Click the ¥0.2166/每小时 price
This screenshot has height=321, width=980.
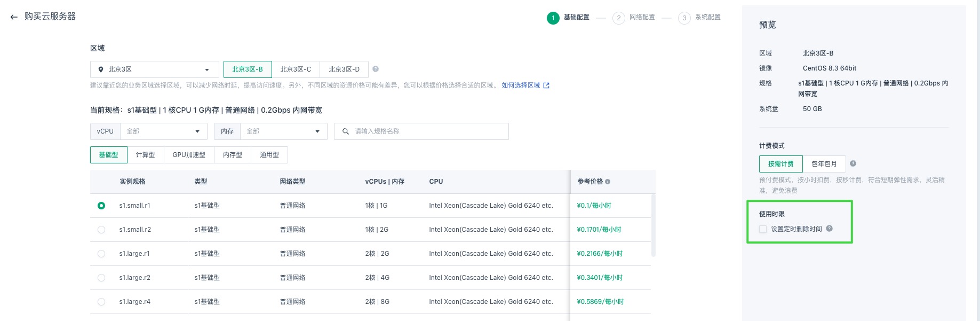600,254
